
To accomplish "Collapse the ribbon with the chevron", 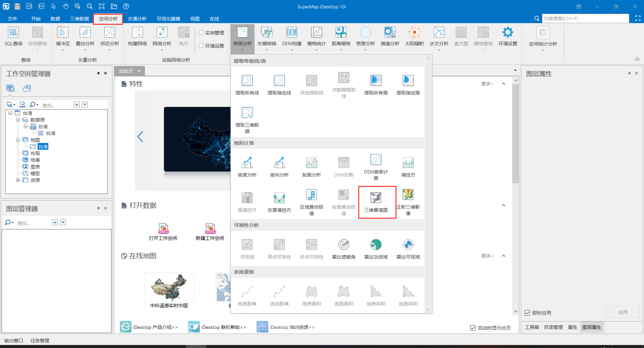I will coord(637,59).
